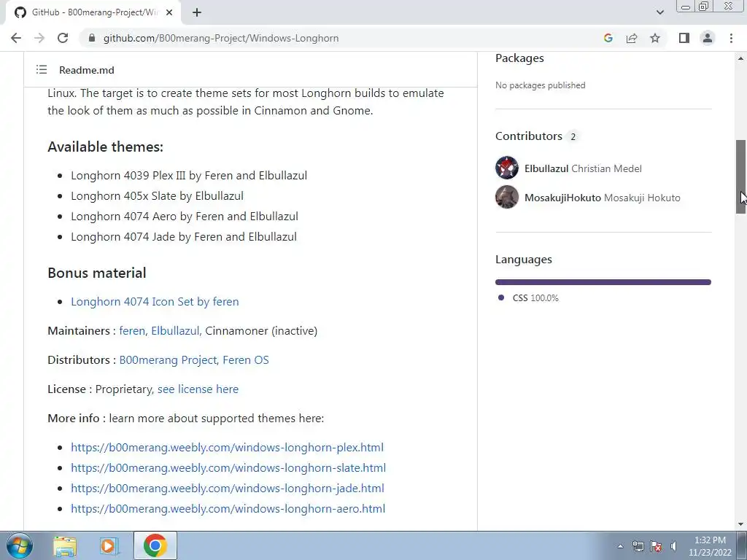Open the windows-longhorn-slate.html link

(x=228, y=468)
